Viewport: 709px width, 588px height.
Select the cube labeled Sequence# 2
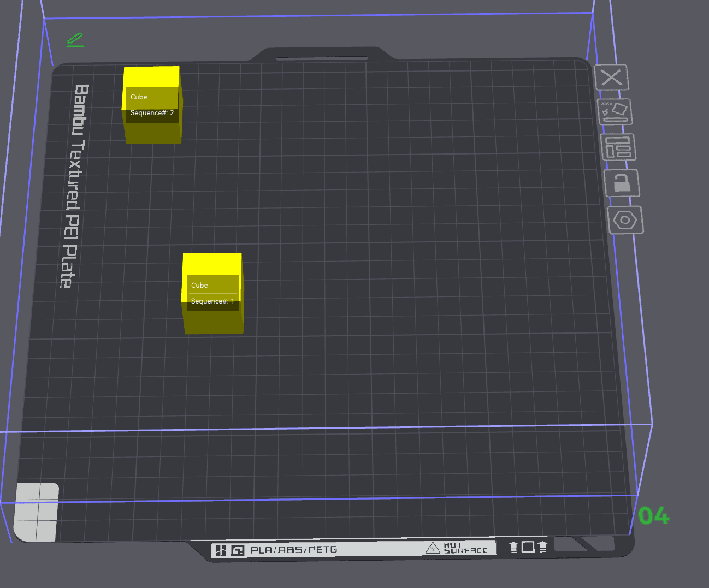(152, 105)
